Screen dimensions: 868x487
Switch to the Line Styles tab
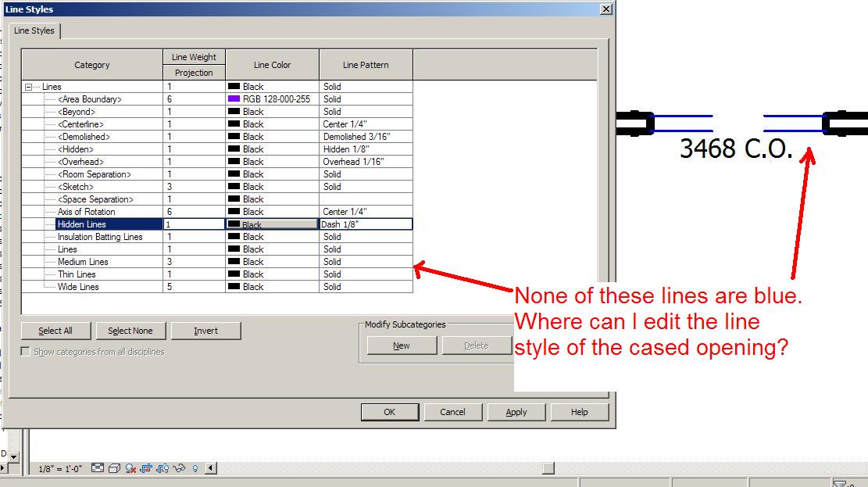(x=34, y=30)
